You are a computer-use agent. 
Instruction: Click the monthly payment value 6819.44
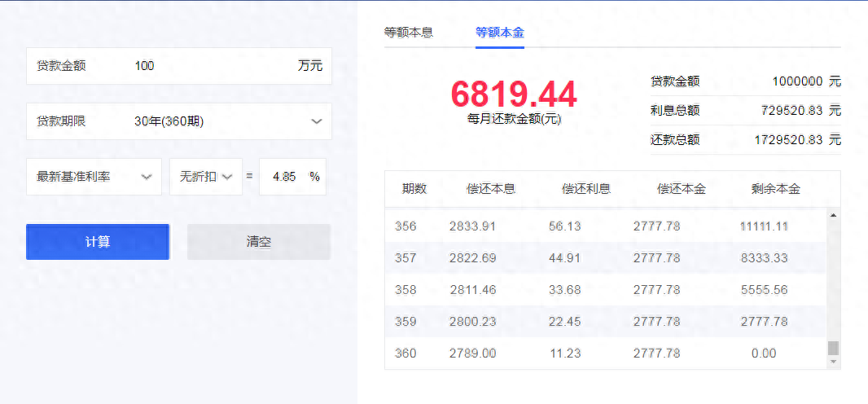click(x=514, y=94)
